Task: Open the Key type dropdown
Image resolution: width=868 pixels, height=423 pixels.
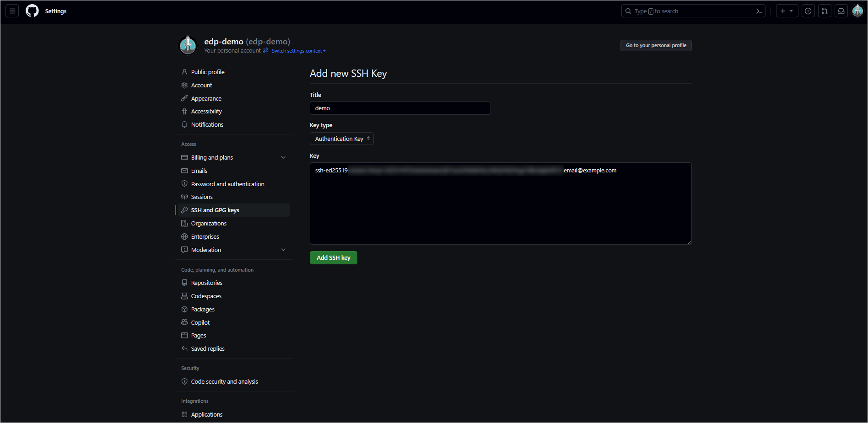Action: pos(341,139)
